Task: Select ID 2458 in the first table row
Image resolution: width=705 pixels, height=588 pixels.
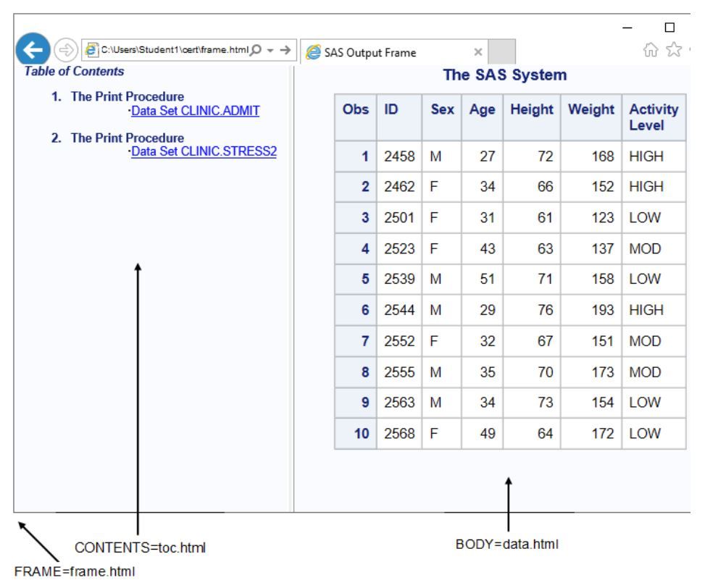Action: point(401,154)
